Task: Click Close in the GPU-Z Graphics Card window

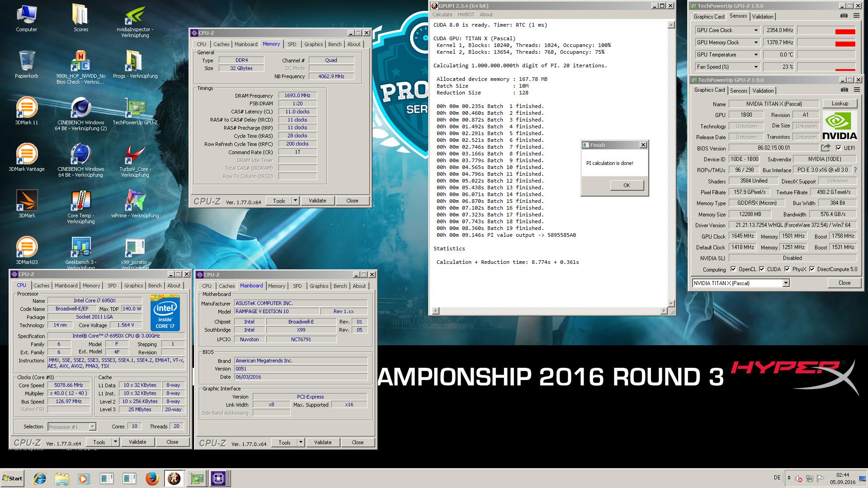Action: coord(844,283)
